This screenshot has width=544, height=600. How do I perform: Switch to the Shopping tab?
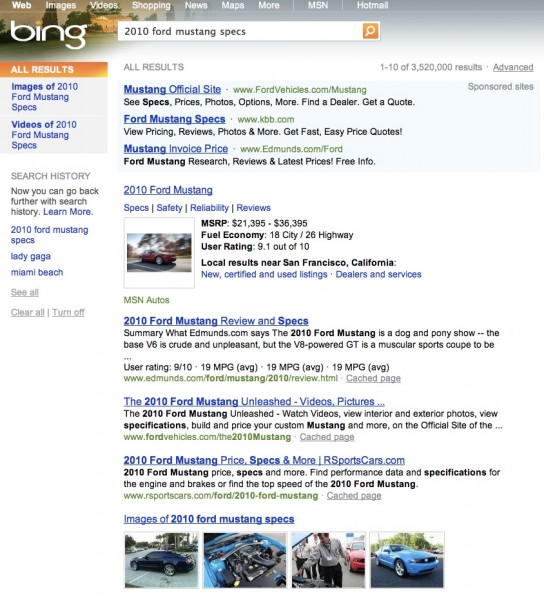(151, 5)
